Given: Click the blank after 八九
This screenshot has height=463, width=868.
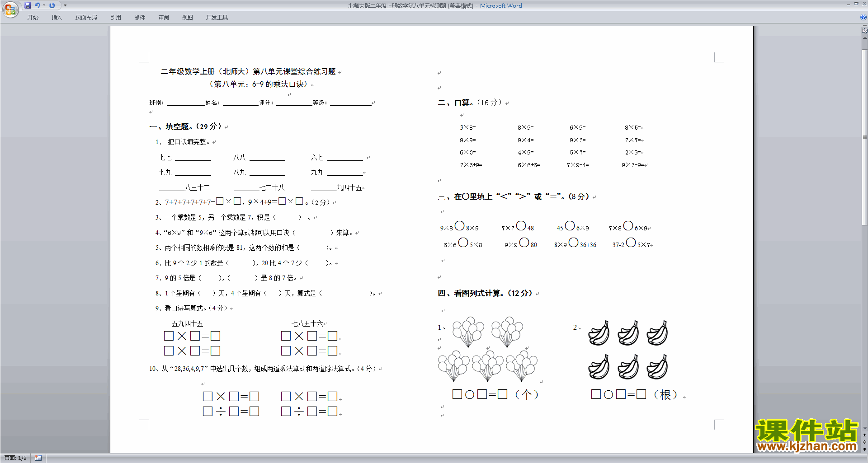Looking at the screenshot, I should click(267, 173).
